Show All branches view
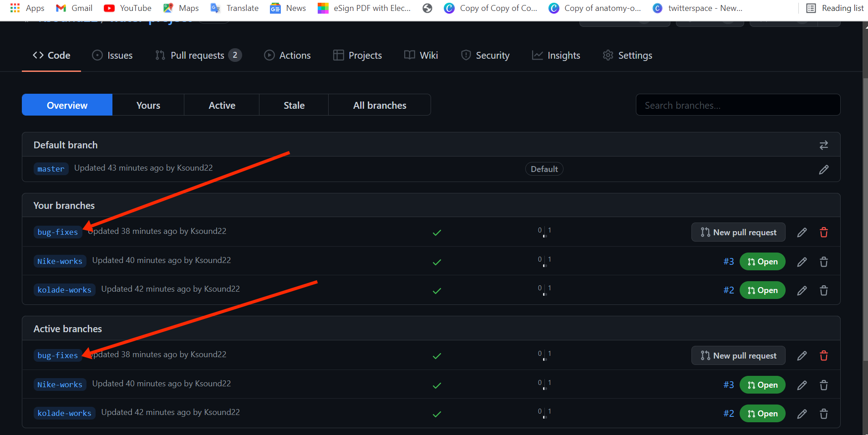The height and width of the screenshot is (435, 868). 379,105
